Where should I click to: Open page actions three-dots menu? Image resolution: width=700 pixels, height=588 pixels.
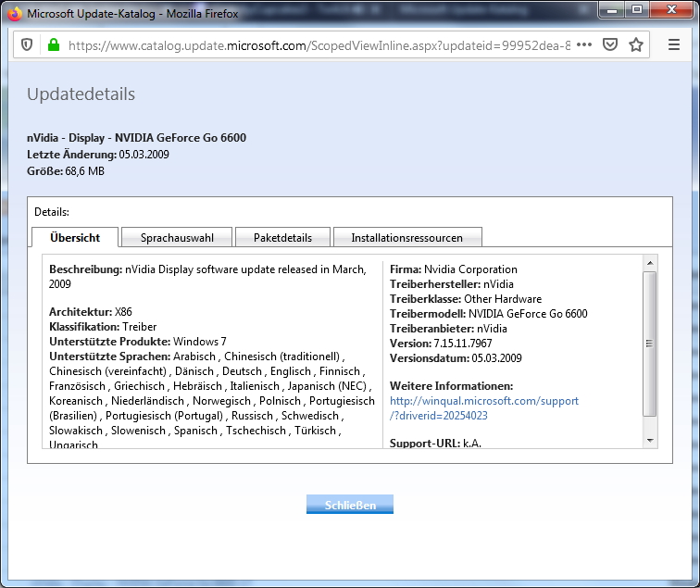(x=584, y=44)
